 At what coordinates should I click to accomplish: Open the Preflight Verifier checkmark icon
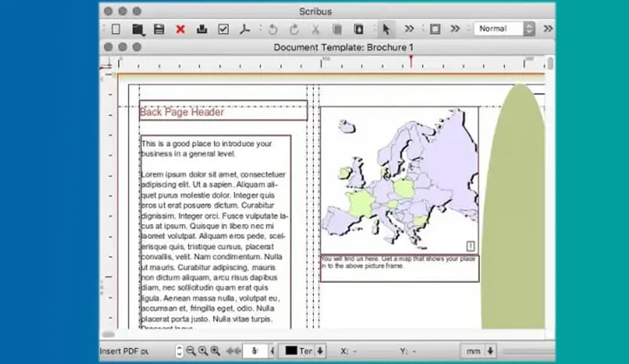click(223, 29)
